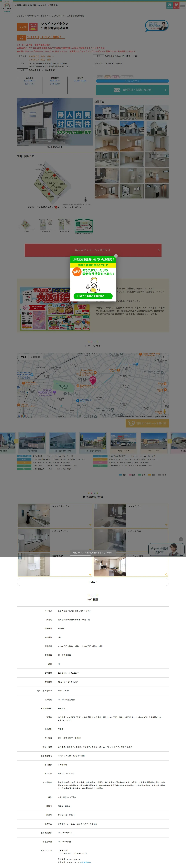
Task: Expand features with the MORE button
Action: tap(93, 582)
